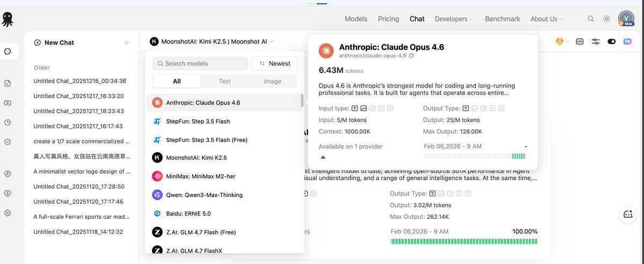
Task: Click the Claude Opus 4.6 orange logo in card
Action: (326, 51)
